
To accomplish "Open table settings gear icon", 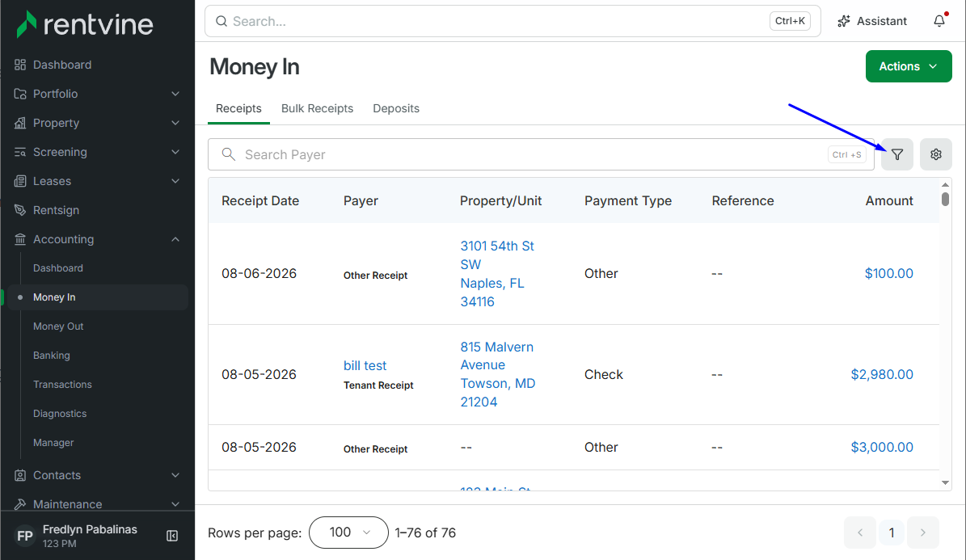I will click(x=936, y=154).
